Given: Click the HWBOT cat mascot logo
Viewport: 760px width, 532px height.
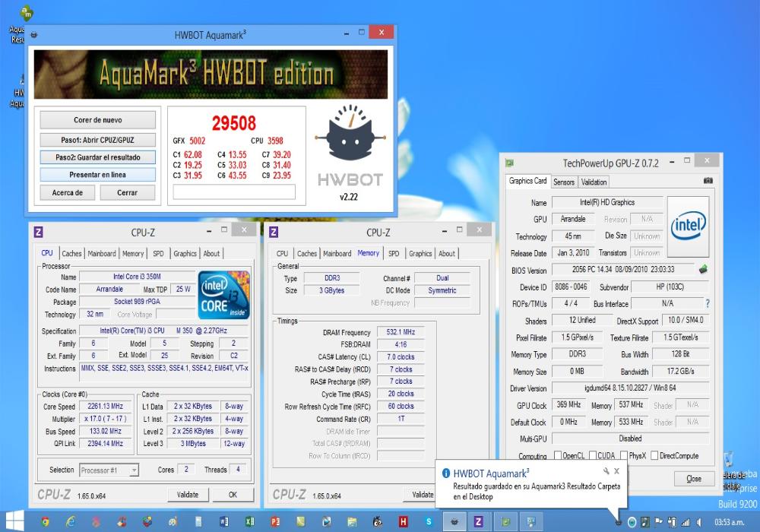Looking at the screenshot, I should (350, 132).
